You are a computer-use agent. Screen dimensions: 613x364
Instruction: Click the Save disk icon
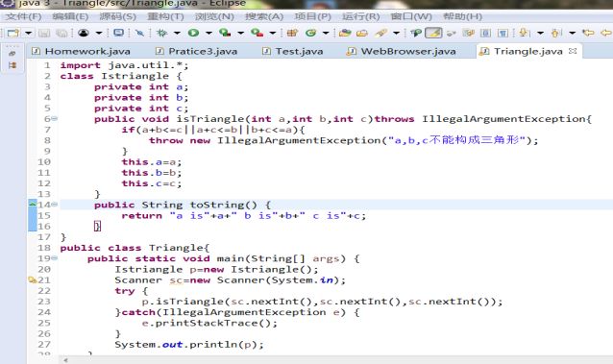pos(44,33)
